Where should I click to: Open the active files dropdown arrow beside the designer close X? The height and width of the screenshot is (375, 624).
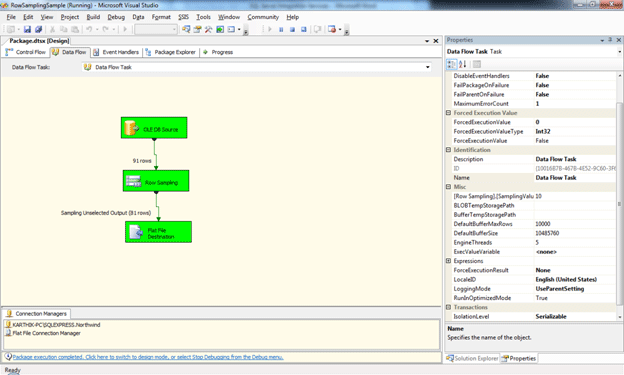[x=427, y=41]
